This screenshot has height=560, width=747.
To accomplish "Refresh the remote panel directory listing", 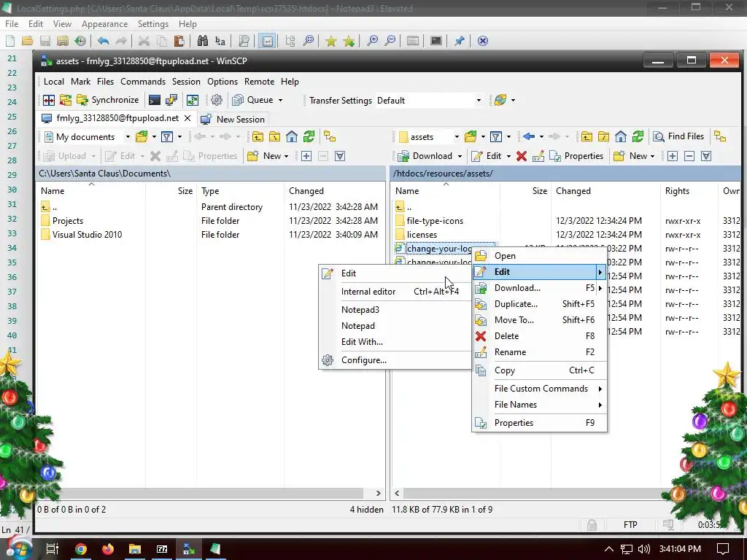I will [x=638, y=137].
